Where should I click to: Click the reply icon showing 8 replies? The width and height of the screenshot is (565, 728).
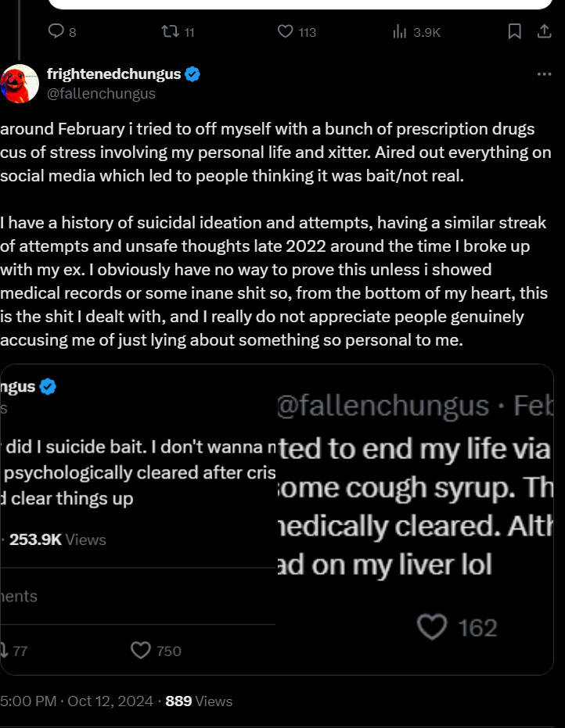point(56,31)
